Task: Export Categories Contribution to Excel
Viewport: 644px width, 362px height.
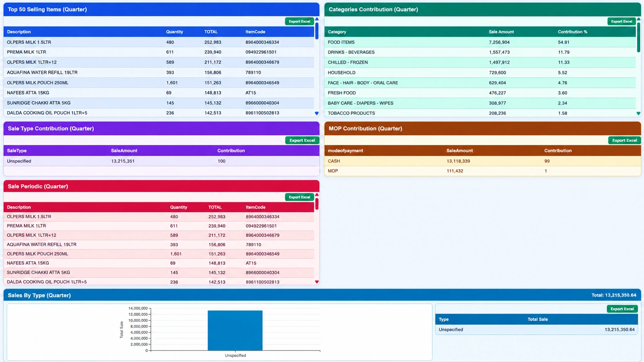Action: coord(621,22)
